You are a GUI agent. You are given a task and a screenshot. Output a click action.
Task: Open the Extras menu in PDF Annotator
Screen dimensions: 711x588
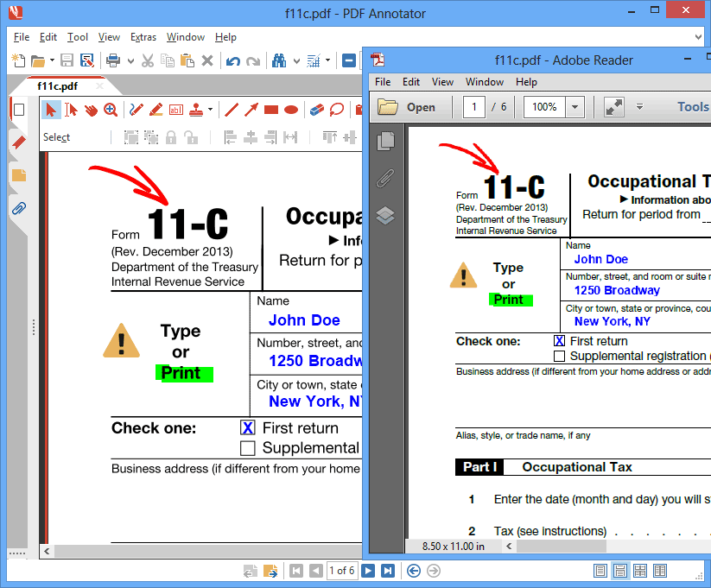click(x=143, y=37)
